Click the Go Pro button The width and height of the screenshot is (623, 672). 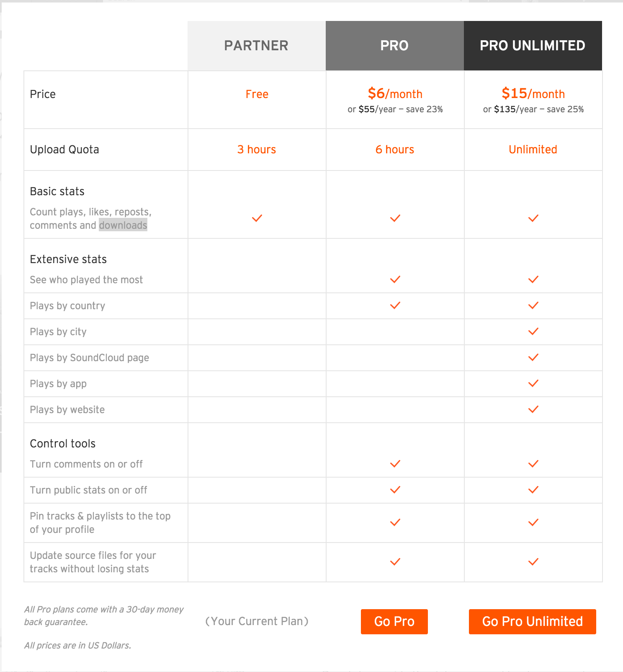(x=394, y=622)
